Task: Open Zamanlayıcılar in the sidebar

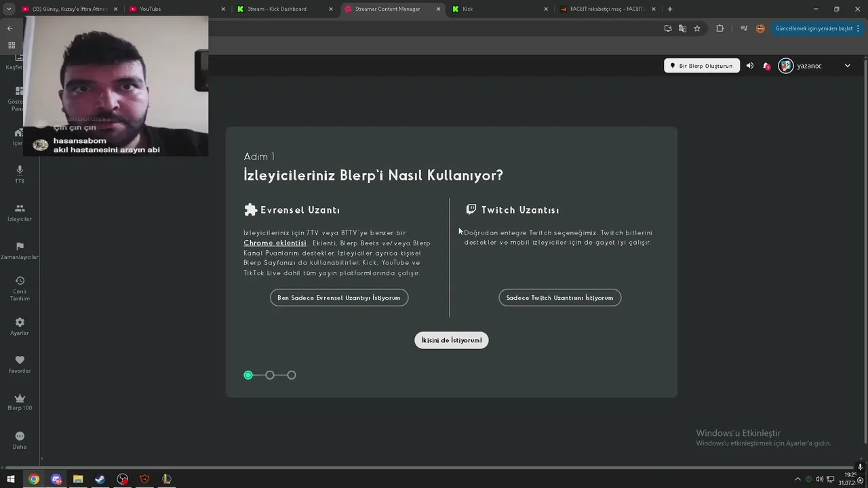Action: 20,251
